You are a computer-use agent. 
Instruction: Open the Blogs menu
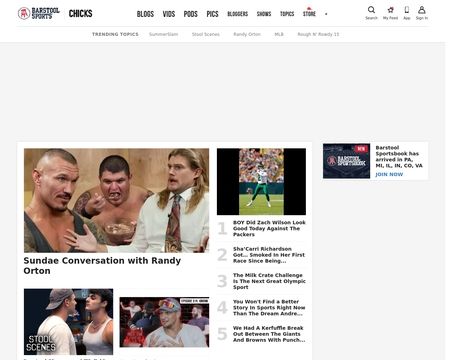145,14
